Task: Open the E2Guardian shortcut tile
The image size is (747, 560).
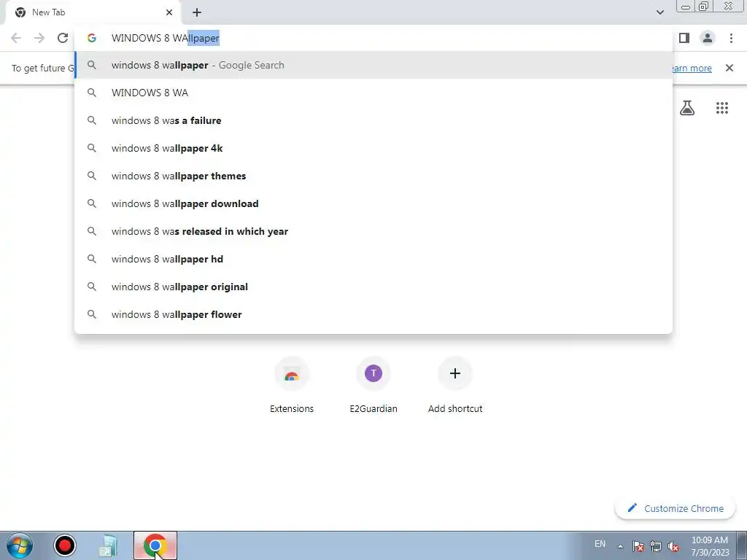Action: [x=373, y=386]
